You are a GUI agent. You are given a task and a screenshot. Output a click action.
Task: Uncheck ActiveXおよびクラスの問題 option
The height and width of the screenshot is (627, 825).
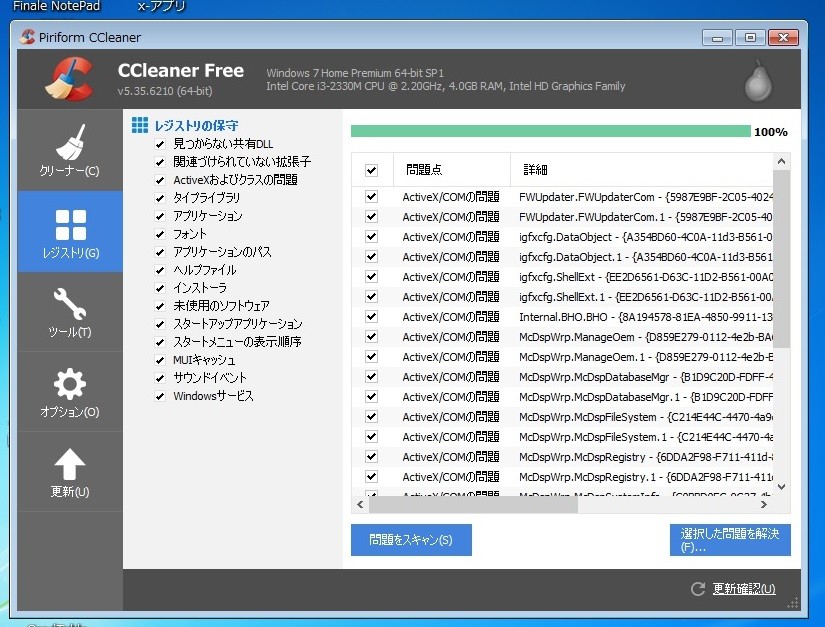(160, 180)
